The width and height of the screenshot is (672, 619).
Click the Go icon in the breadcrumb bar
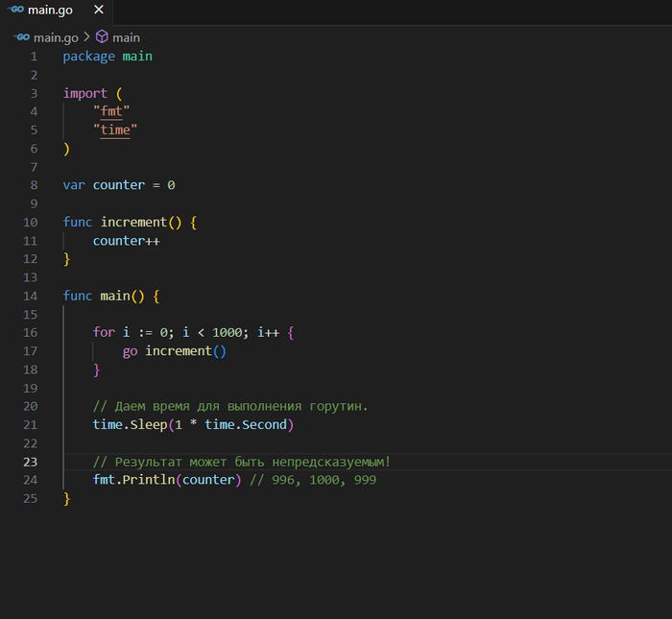22,37
